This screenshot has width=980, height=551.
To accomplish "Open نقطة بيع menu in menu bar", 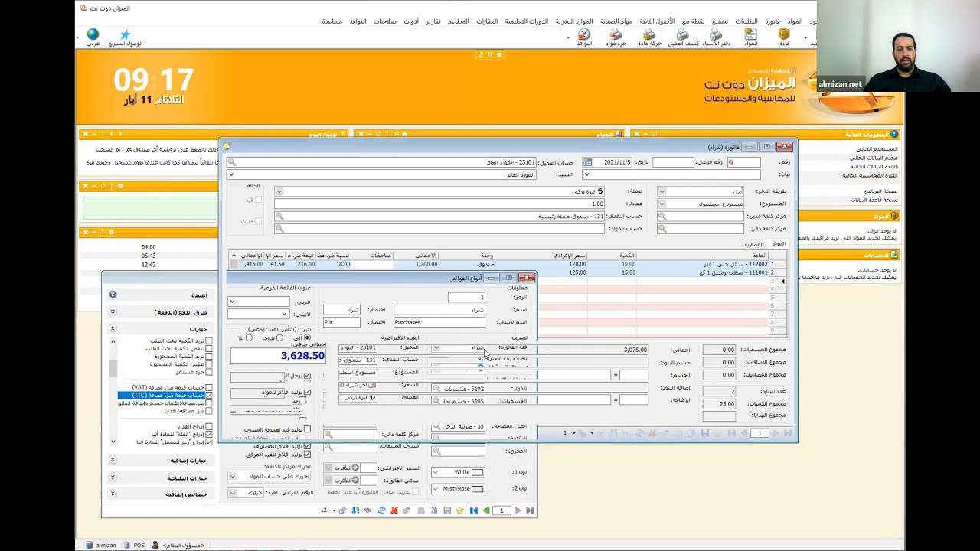I will tap(693, 21).
